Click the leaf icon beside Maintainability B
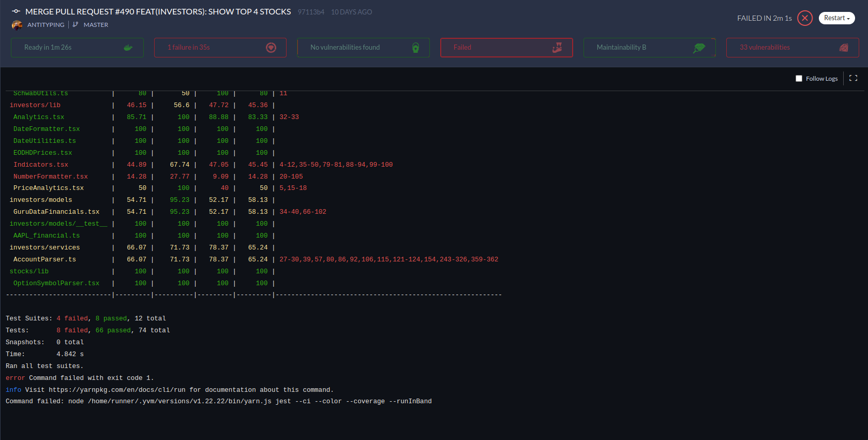The width and height of the screenshot is (868, 440). point(699,48)
